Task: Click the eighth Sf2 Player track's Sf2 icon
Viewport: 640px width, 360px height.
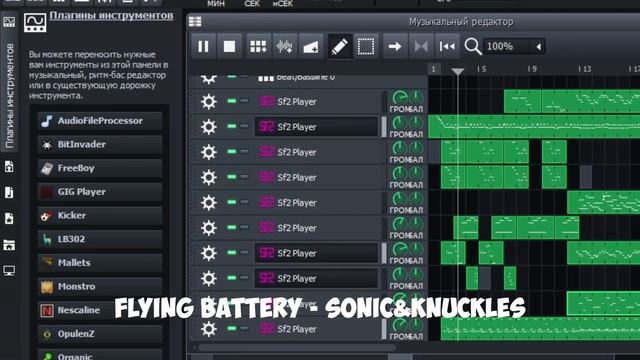Action: (x=267, y=278)
